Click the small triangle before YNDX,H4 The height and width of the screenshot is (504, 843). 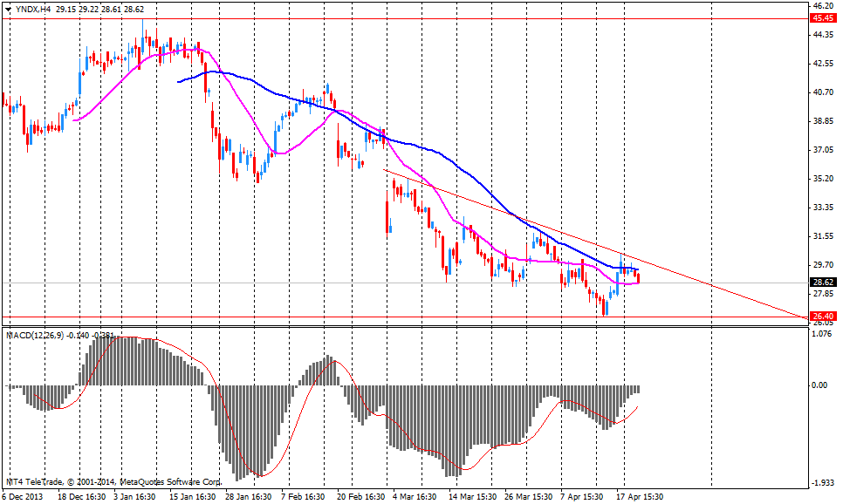8,9
